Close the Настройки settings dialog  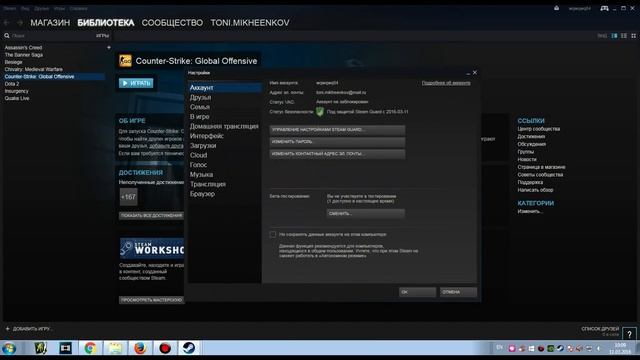(x=475, y=73)
